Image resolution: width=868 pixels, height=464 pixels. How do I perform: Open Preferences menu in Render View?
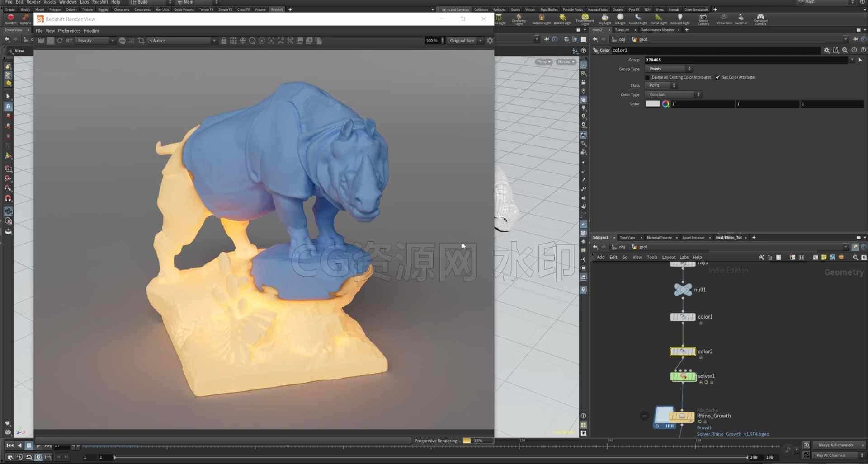(69, 31)
